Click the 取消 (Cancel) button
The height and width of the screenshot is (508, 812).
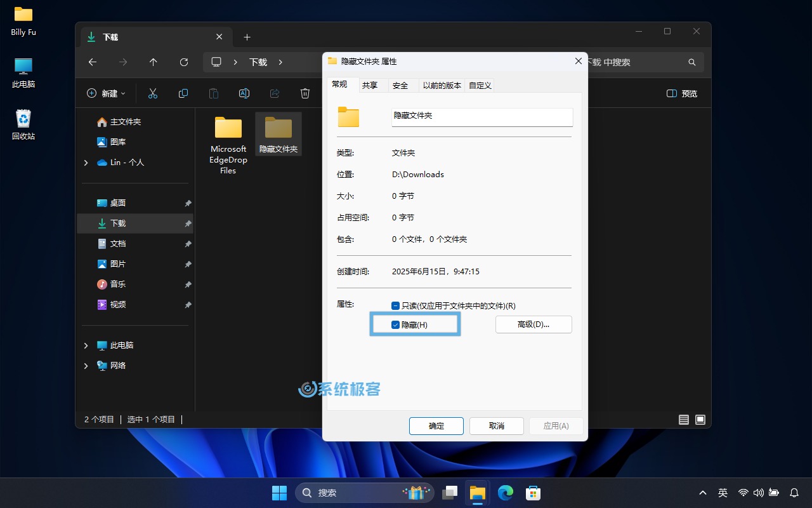pyautogui.click(x=497, y=426)
